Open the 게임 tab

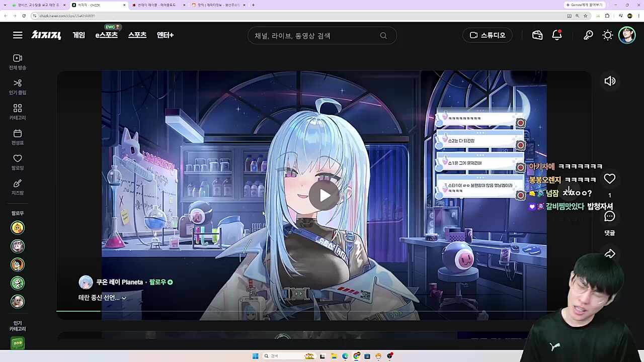coord(79,35)
